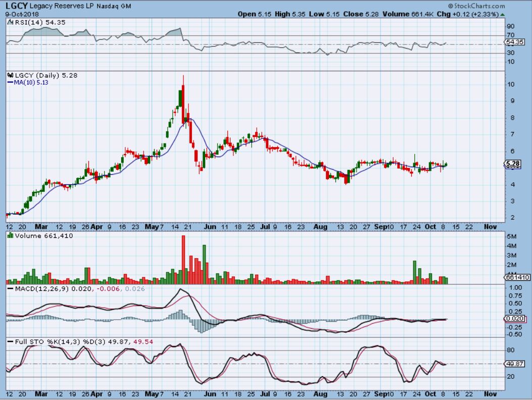The width and height of the screenshot is (532, 400).
Task: Click the date '9-Oct-2018'
Action: 22,14
